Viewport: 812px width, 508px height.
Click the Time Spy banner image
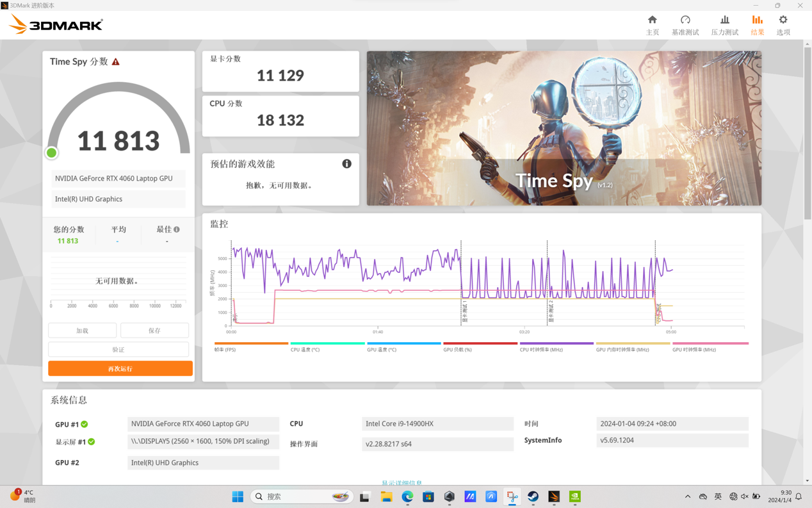[564, 128]
